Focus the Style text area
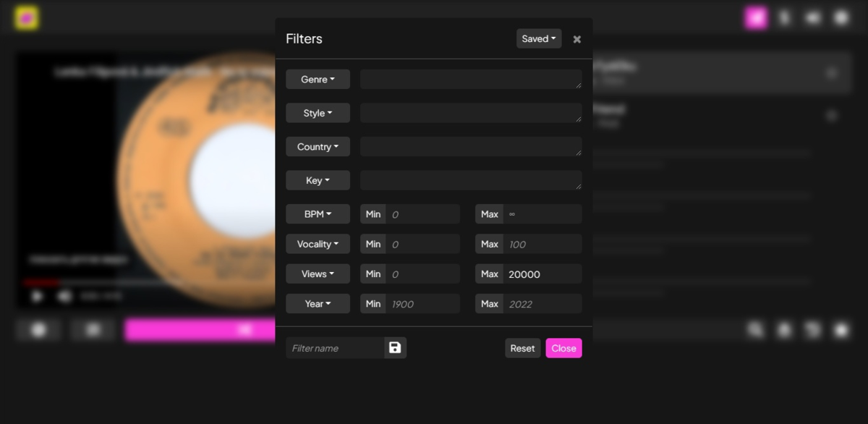 (x=471, y=113)
